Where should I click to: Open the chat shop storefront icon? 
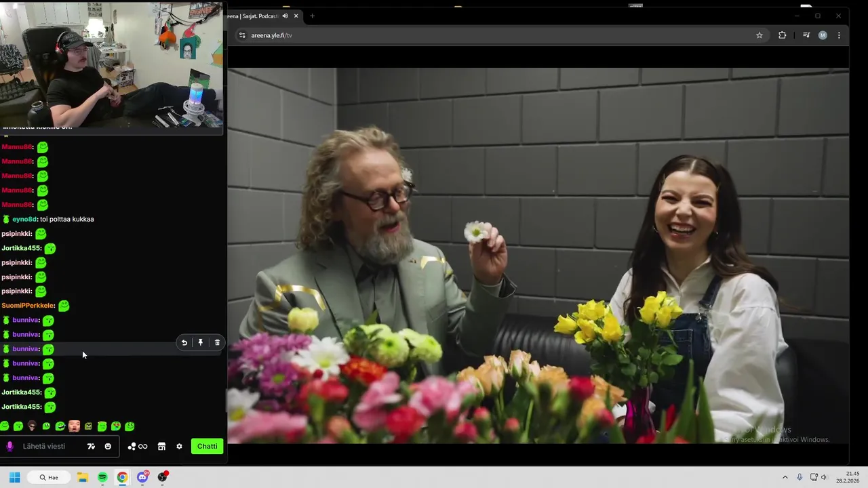pos(161,446)
